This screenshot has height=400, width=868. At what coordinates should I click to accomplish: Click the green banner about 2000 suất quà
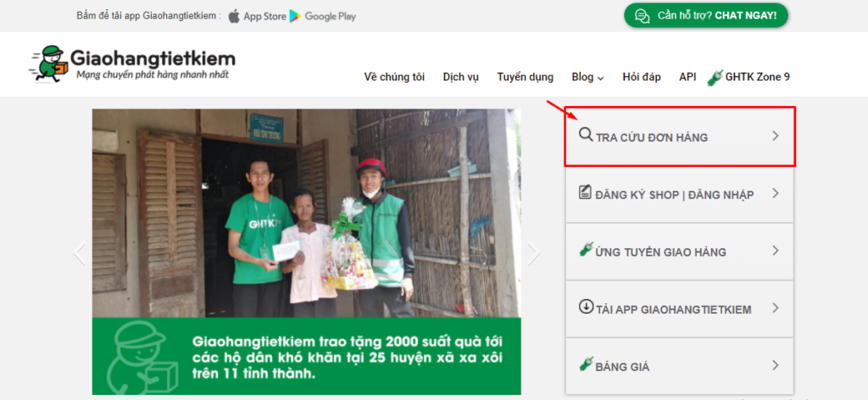[306, 356]
